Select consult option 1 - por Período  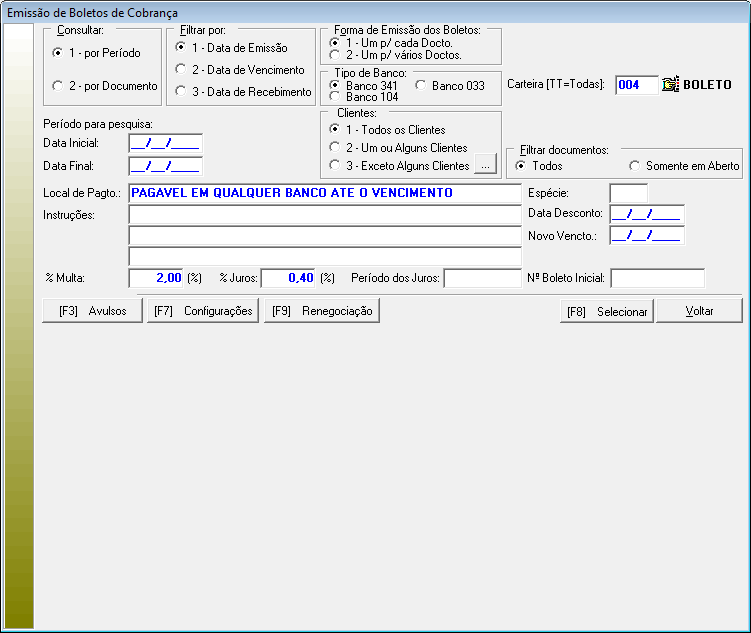(x=59, y=52)
